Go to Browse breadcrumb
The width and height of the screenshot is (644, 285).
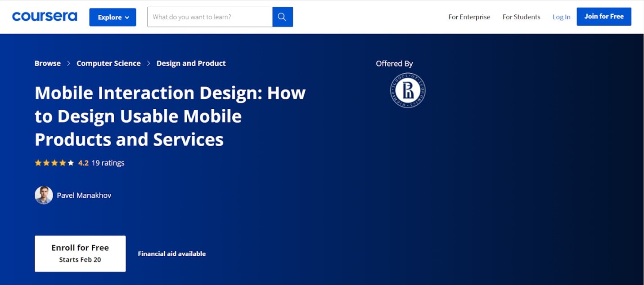(48, 63)
